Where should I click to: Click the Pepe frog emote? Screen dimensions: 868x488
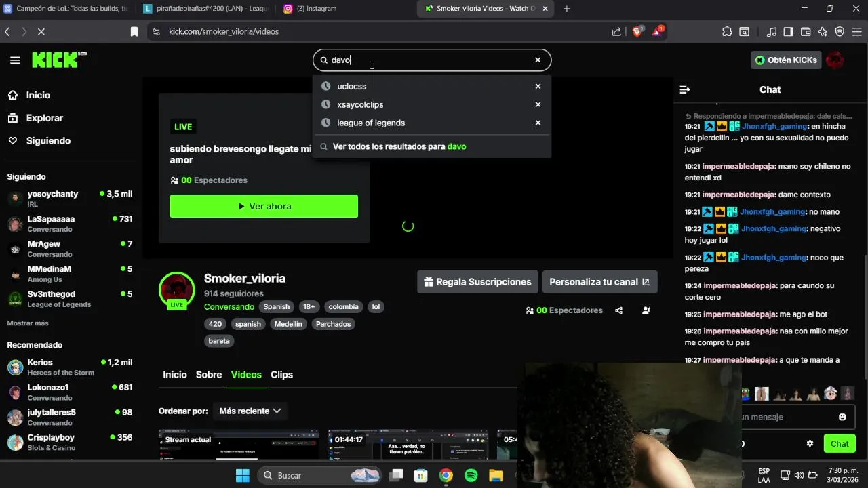[x=745, y=393]
